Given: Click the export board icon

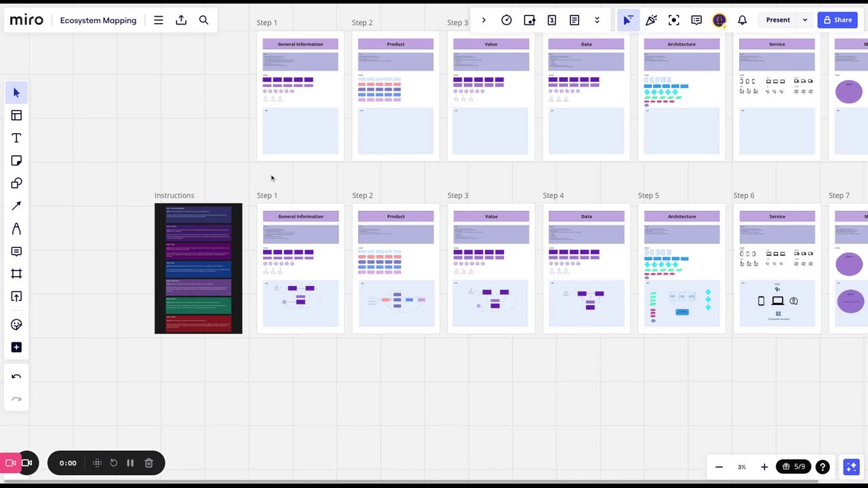Looking at the screenshot, I should pyautogui.click(x=181, y=20).
